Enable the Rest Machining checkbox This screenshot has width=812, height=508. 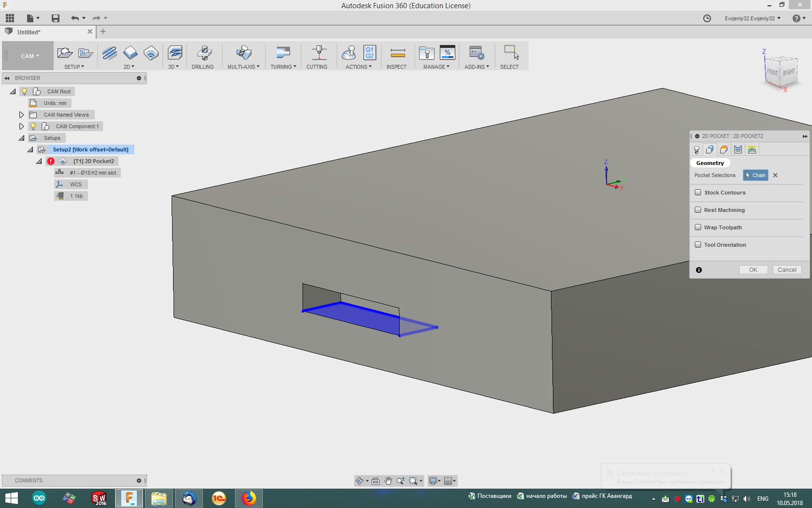coord(698,210)
